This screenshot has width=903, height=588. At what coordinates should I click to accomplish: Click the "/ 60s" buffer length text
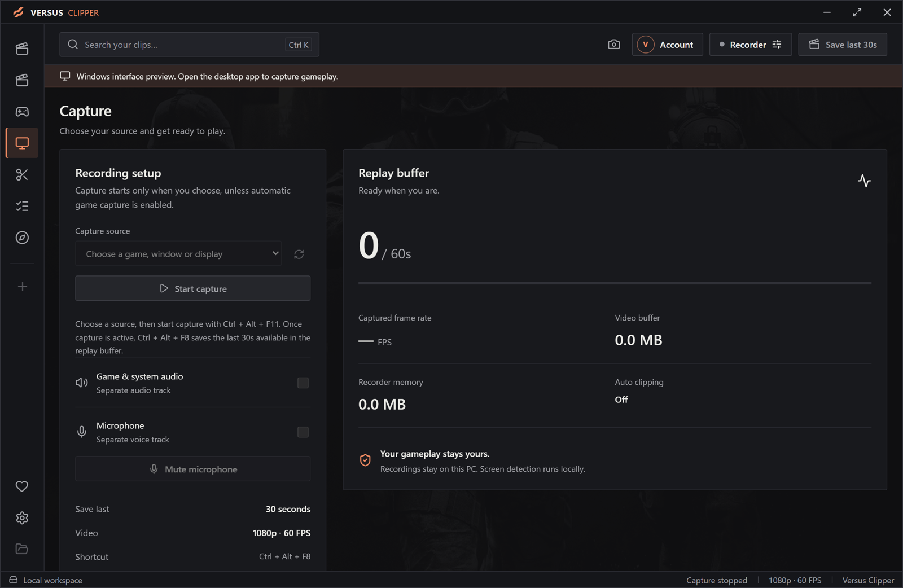396,254
